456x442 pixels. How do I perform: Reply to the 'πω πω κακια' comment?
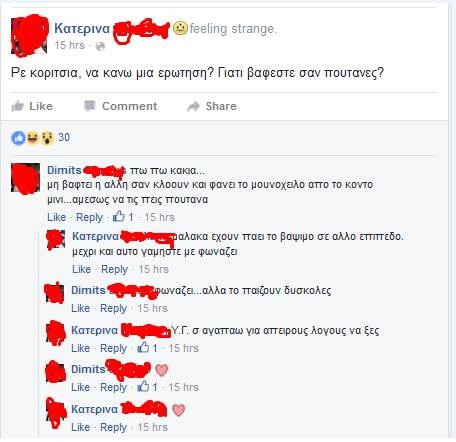pyautogui.click(x=89, y=217)
